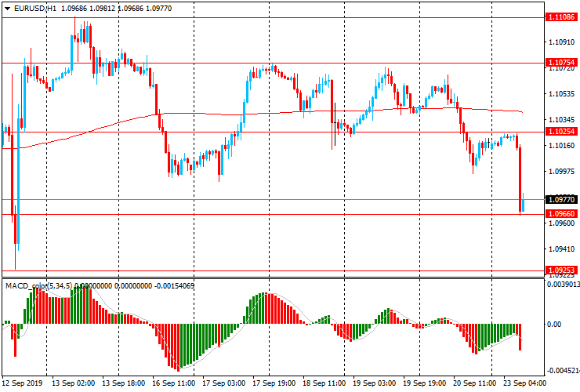Click the 17 Sep 03:00 time label

[x=224, y=383]
